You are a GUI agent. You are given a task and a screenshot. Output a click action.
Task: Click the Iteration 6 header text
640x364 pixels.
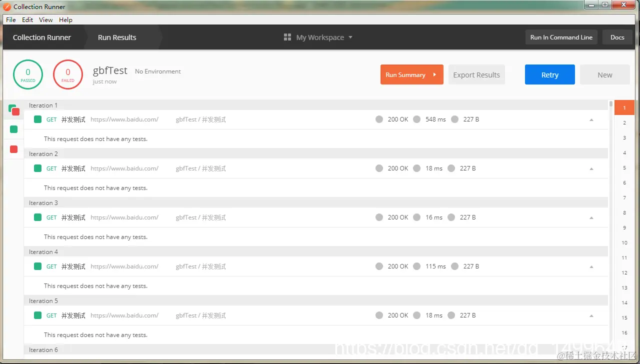coord(43,350)
